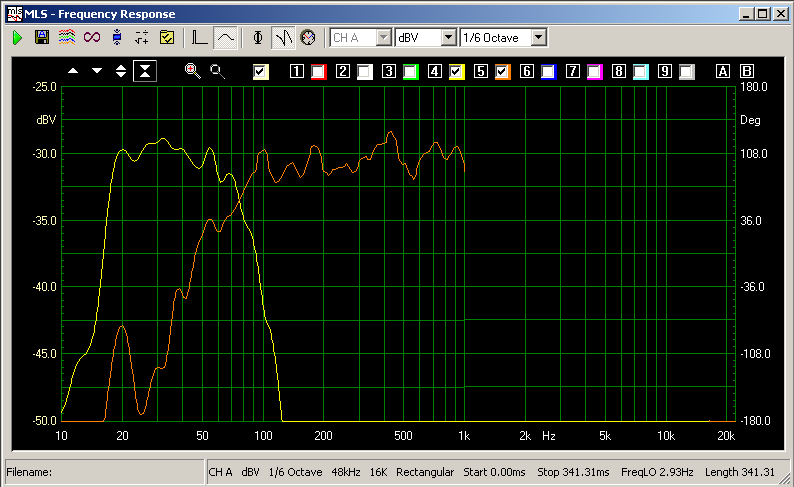Select the step response L-shaped icon
This screenshot has height=487, width=794.
200,38
